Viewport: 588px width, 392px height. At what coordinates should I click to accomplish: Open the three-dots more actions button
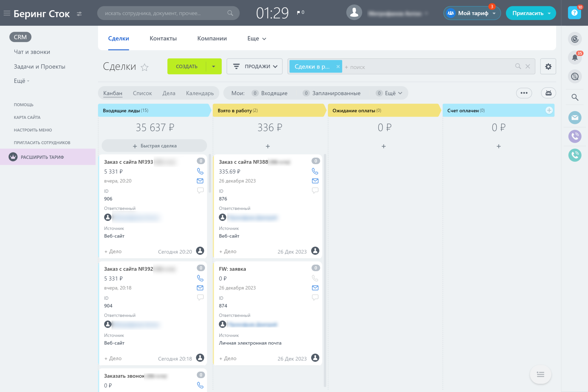(524, 93)
